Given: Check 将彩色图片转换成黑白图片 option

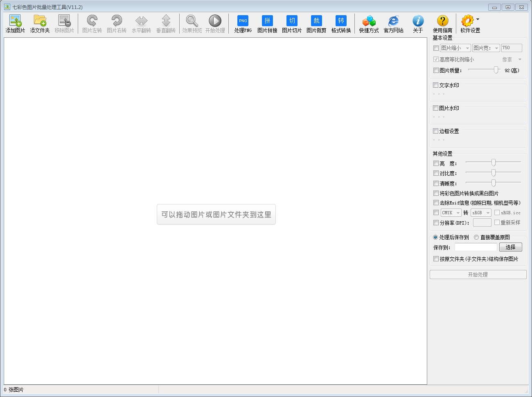Looking at the screenshot, I should [x=436, y=193].
